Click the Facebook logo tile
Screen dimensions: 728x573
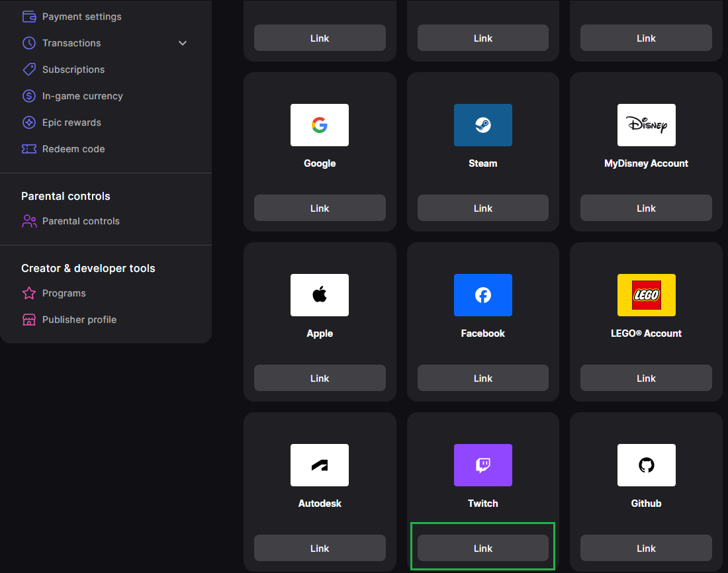pyautogui.click(x=483, y=295)
